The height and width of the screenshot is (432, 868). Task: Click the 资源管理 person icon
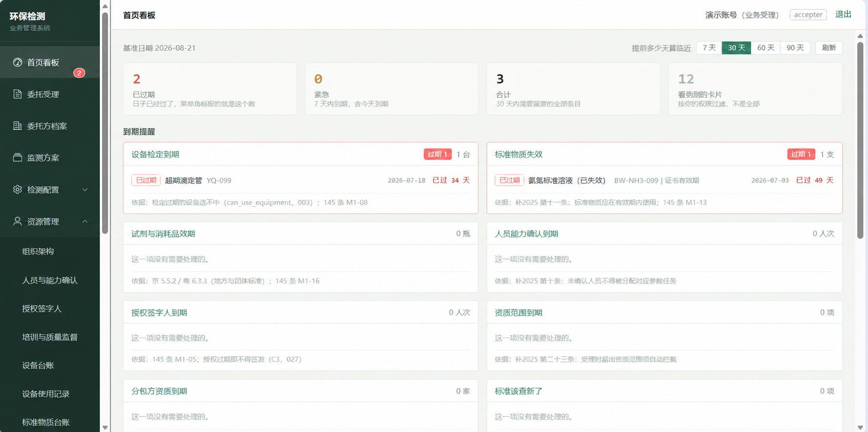coord(18,221)
